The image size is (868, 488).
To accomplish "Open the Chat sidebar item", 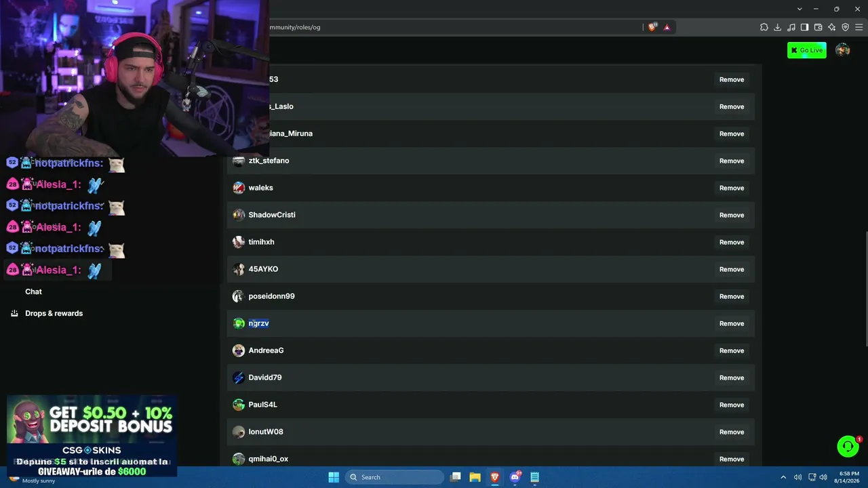I will coord(33,291).
